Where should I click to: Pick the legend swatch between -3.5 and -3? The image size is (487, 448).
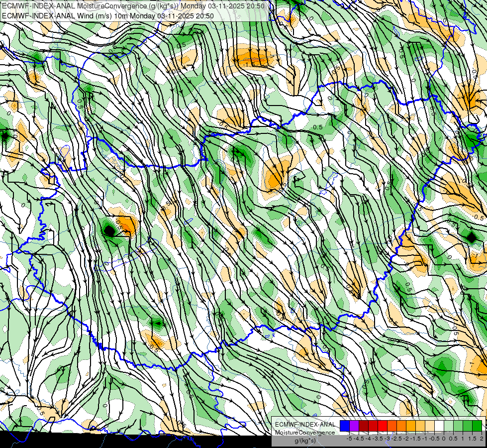pyautogui.click(x=383, y=426)
